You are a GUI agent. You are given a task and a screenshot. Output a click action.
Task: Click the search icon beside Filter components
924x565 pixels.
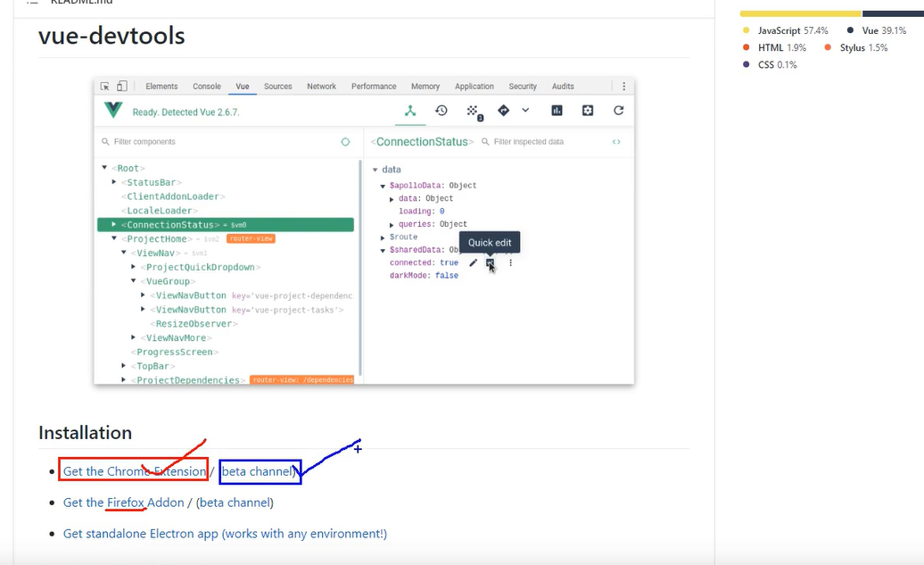(x=105, y=142)
